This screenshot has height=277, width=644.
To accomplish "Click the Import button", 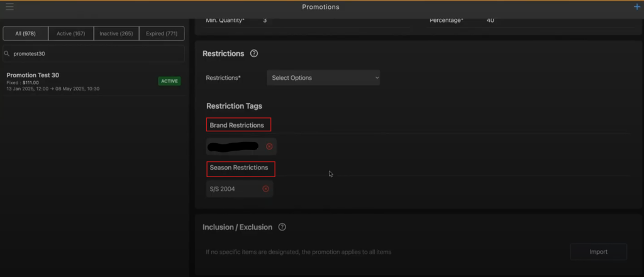I will click(x=599, y=252).
